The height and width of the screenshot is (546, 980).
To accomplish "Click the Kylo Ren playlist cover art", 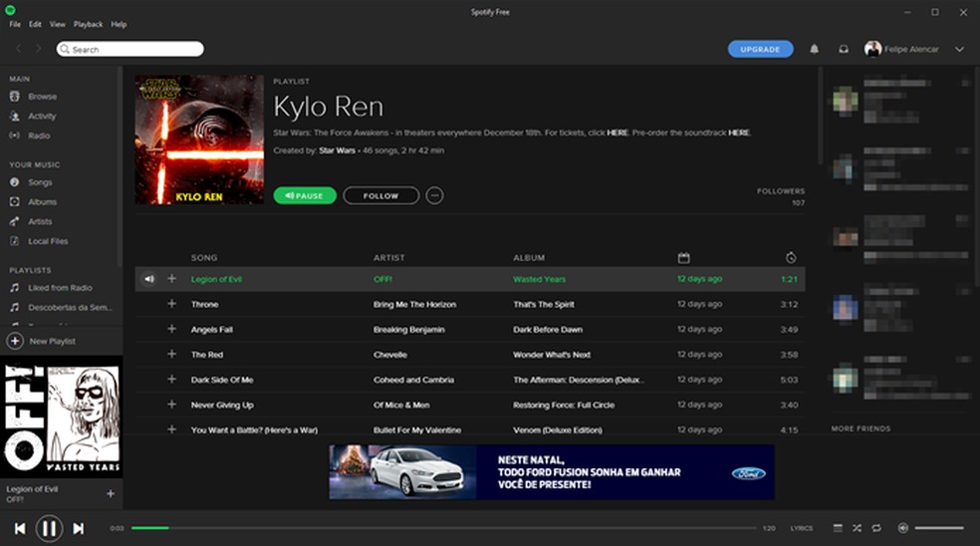I will tap(199, 139).
